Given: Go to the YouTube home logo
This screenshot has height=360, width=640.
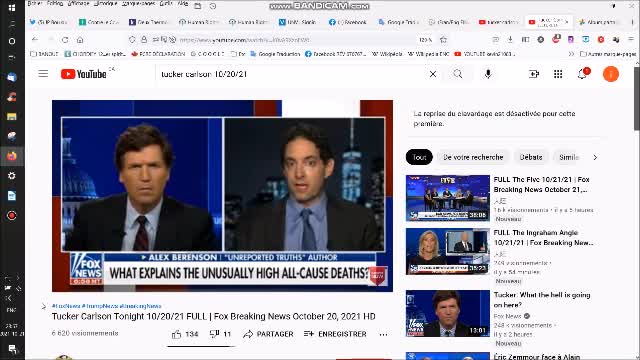Looking at the screenshot, I should click(x=84, y=74).
